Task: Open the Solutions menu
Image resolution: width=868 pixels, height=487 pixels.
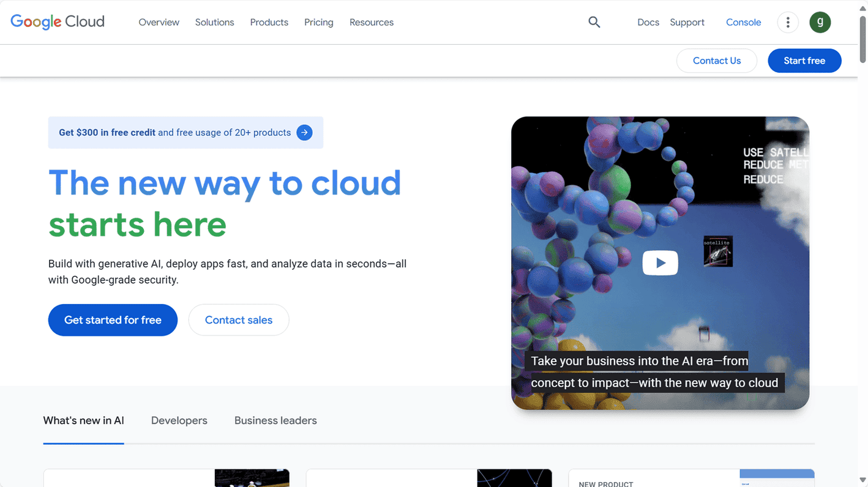Action: point(214,22)
